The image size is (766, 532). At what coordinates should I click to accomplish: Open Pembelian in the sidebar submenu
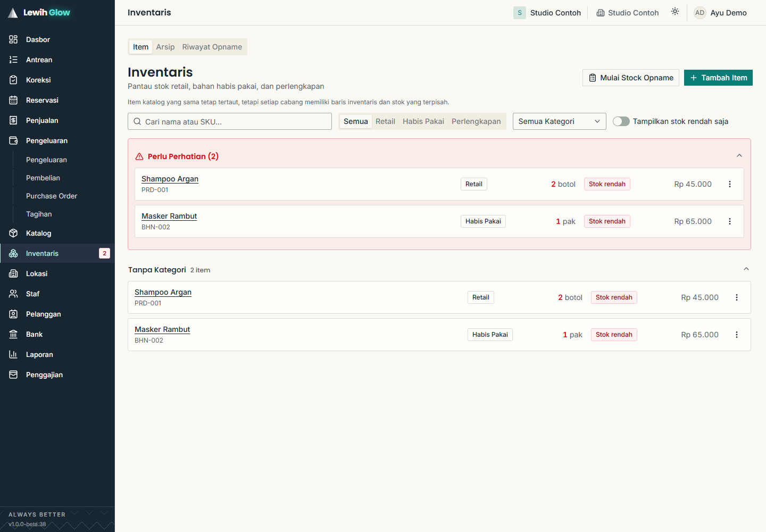[43, 178]
